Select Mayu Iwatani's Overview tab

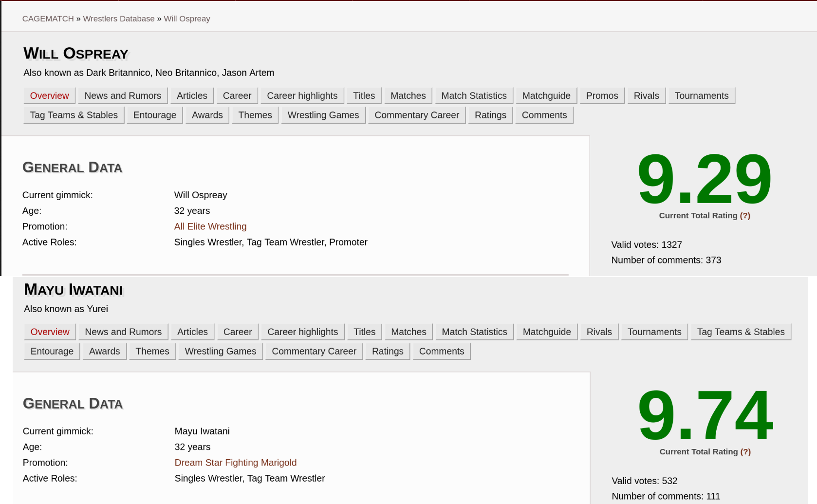(50, 332)
